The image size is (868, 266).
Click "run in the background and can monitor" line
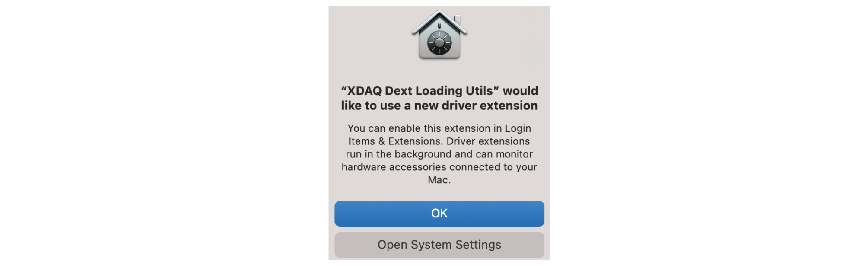tap(439, 154)
